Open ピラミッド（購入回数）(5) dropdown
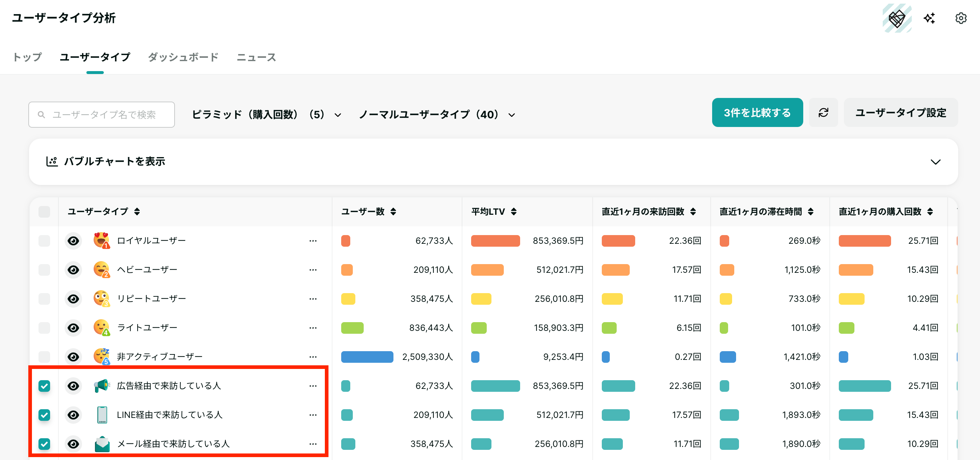 [267, 114]
